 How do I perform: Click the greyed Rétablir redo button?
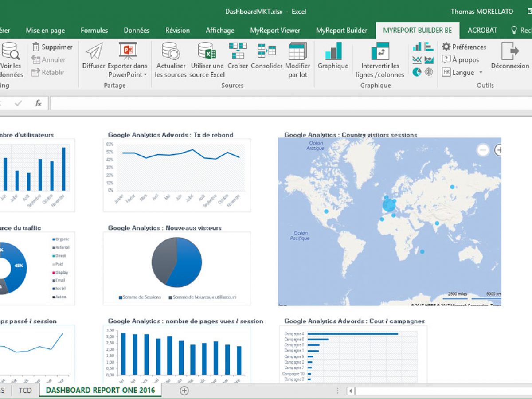click(48, 72)
